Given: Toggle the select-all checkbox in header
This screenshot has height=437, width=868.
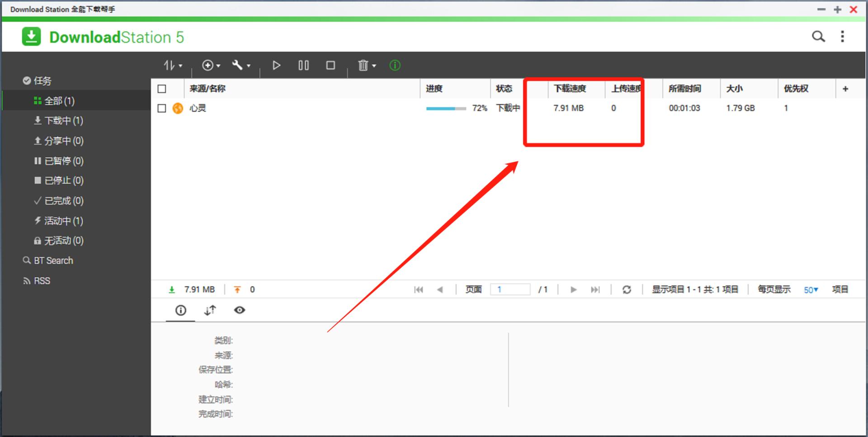Looking at the screenshot, I should tap(162, 89).
